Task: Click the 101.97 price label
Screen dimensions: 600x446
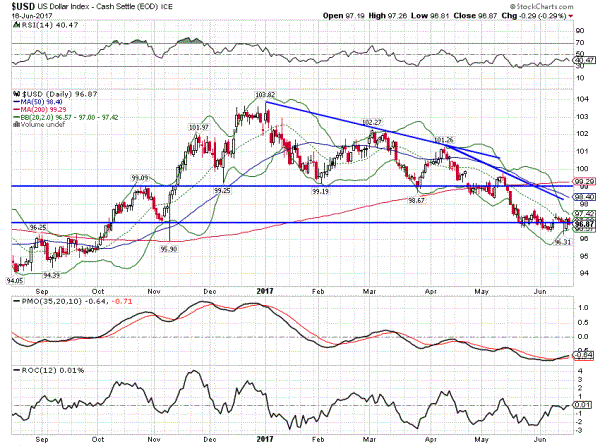Action: 198,128
